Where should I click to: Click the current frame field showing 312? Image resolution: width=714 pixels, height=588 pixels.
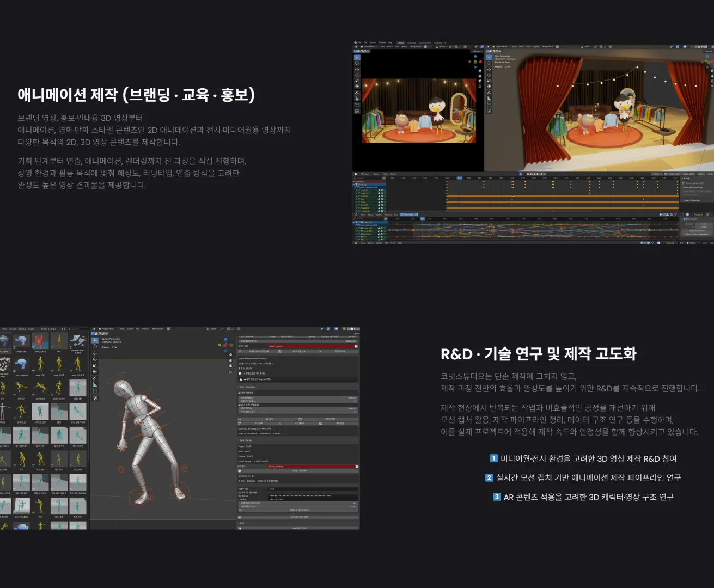pos(657,174)
